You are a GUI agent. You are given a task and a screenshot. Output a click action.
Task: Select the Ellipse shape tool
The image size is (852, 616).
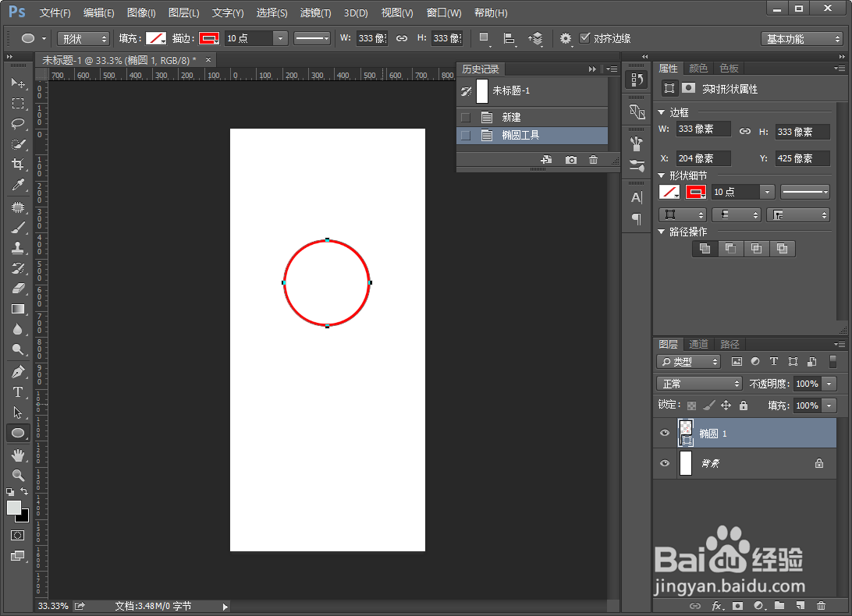[18, 433]
